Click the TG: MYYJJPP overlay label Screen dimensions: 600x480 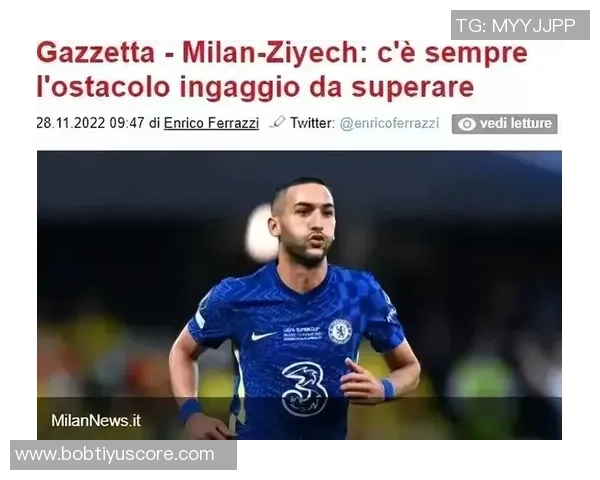[x=520, y=25]
